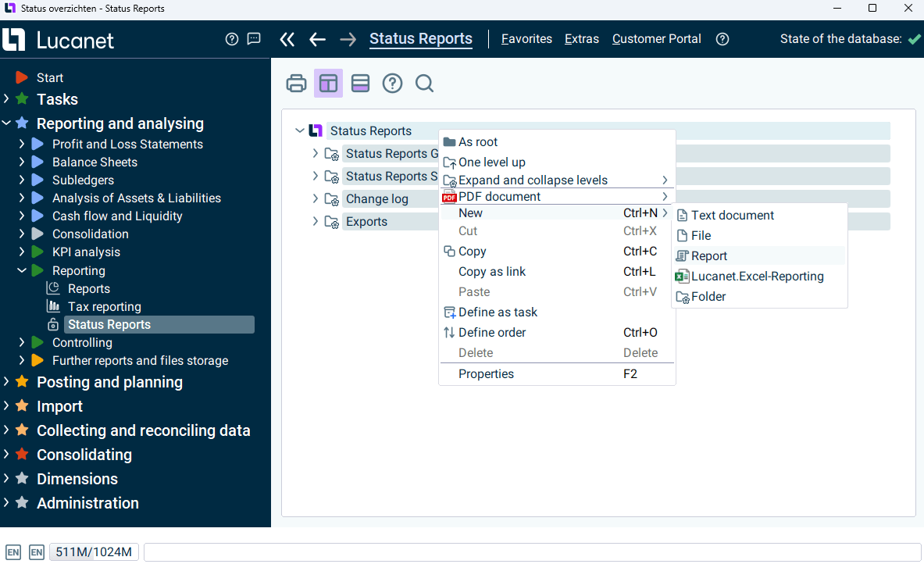The height and width of the screenshot is (564, 924).
Task: Expand the Change log folder
Action: 316,198
